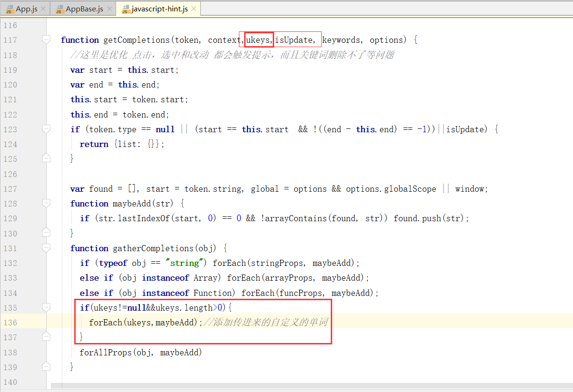Screen dimensions: 573x392
Task: Switch to the AppBase.js tab
Action: (84, 9)
